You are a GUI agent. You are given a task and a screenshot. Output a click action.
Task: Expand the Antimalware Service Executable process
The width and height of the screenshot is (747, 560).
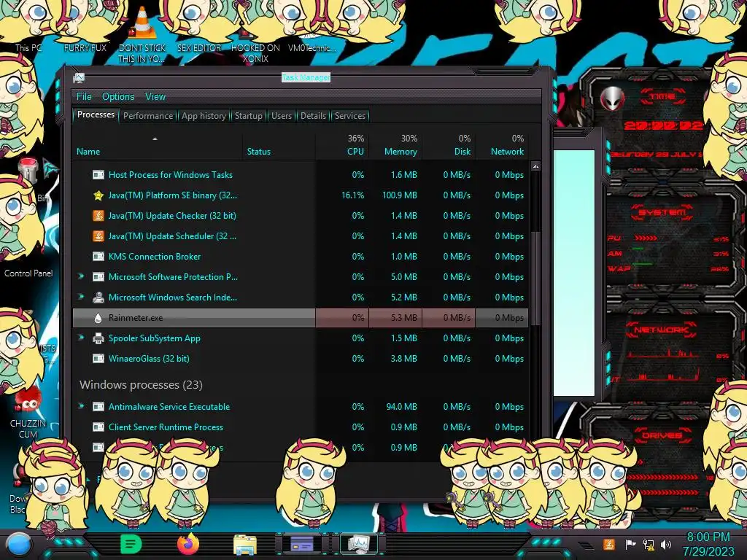click(x=81, y=406)
